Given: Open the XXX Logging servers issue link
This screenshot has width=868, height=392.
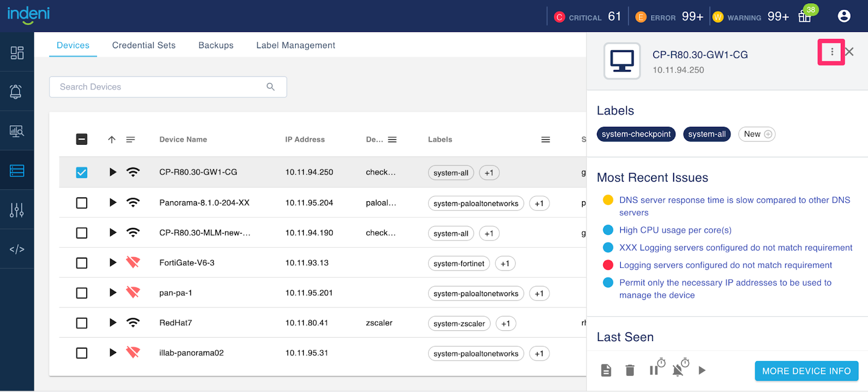Looking at the screenshot, I should coord(736,247).
